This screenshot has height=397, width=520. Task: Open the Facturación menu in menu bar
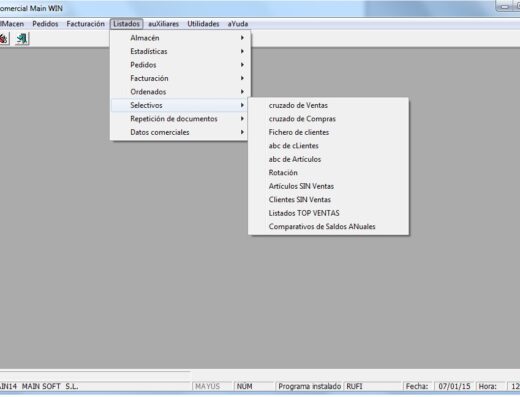85,24
